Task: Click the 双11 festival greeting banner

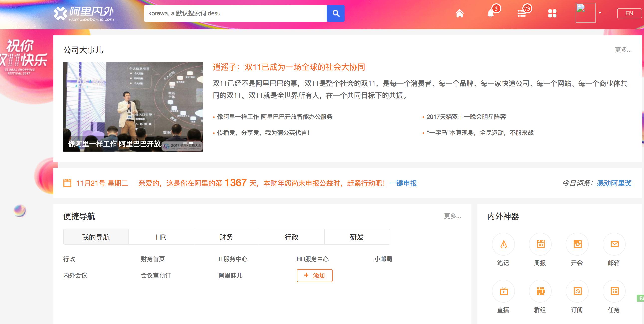Action: coord(24,58)
